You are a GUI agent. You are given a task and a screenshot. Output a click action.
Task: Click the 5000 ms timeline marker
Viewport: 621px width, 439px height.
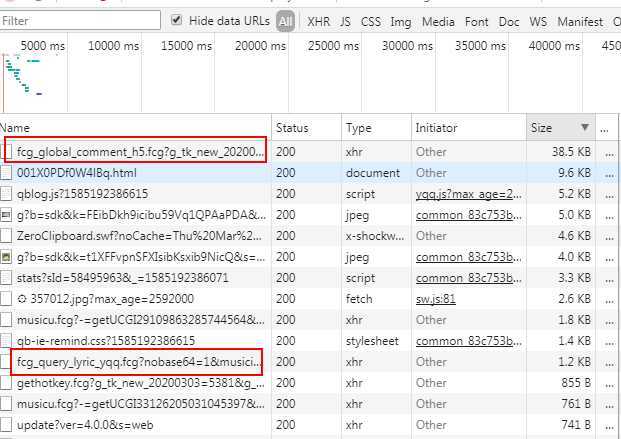pyautogui.click(x=42, y=46)
